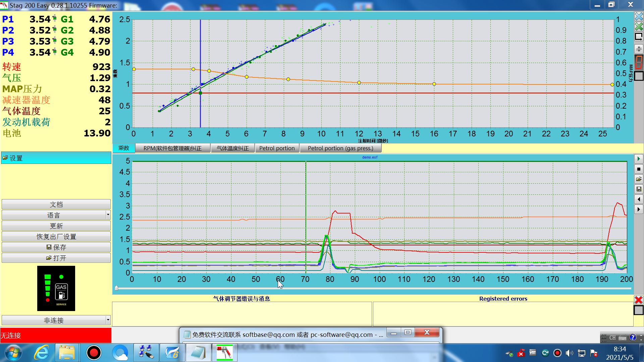
Task: Stop oscilloscope with black square button
Action: (639, 169)
